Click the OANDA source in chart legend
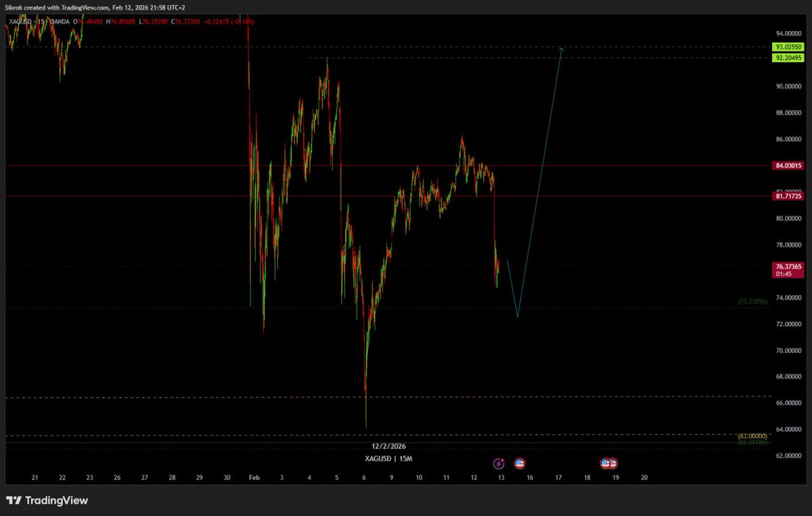The image size is (812, 516). tap(58, 22)
